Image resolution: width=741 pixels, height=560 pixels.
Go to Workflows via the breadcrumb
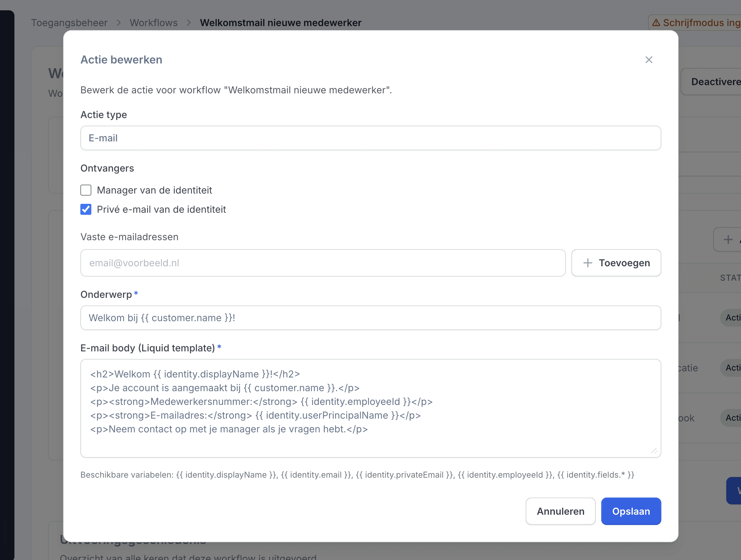153,23
